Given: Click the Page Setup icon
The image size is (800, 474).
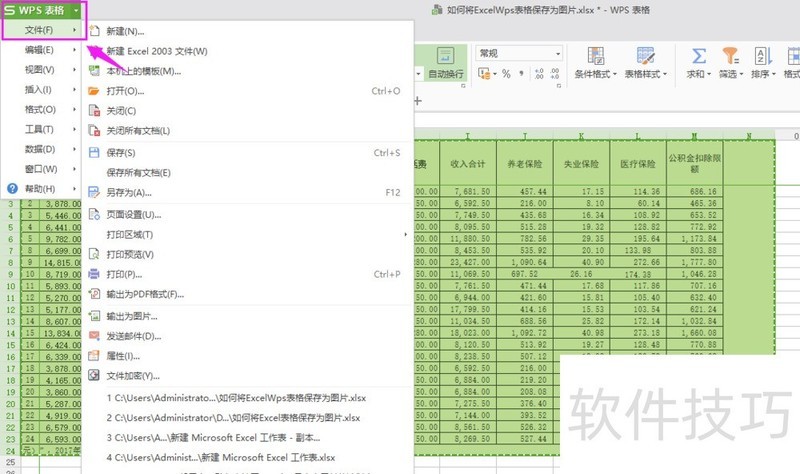Looking at the screenshot, I should click(x=94, y=214).
